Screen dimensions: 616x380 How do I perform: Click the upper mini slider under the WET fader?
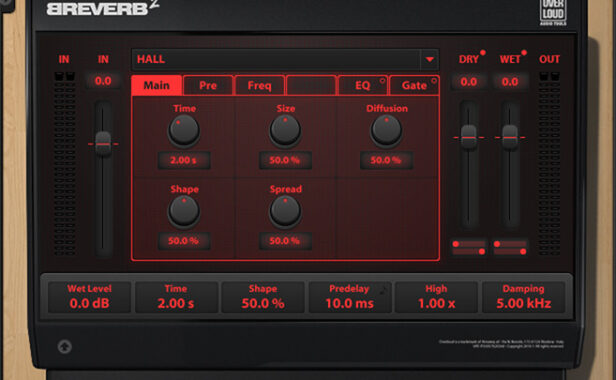[x=510, y=244]
